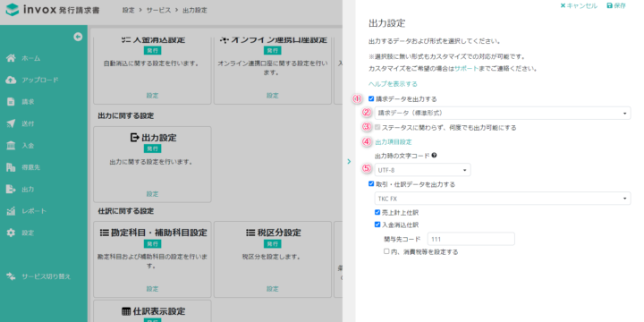Click the サービス切り替え swap icon
This screenshot has width=644, height=322.
tap(11, 276)
